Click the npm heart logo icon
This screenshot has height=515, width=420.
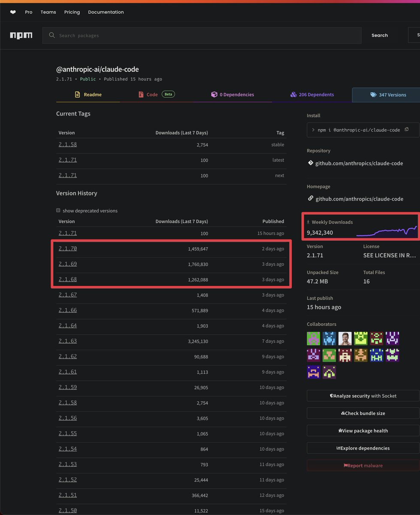point(13,12)
